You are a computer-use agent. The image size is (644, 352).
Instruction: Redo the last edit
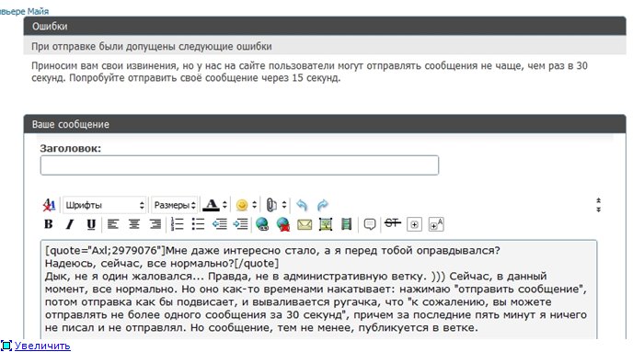click(323, 205)
